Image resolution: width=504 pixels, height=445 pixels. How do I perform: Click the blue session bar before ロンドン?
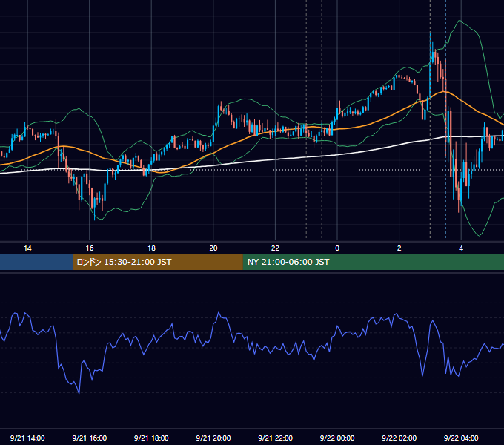[36, 262]
